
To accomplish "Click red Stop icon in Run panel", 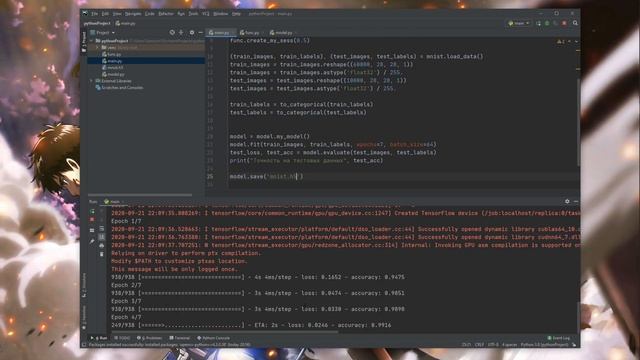I will point(92,220).
